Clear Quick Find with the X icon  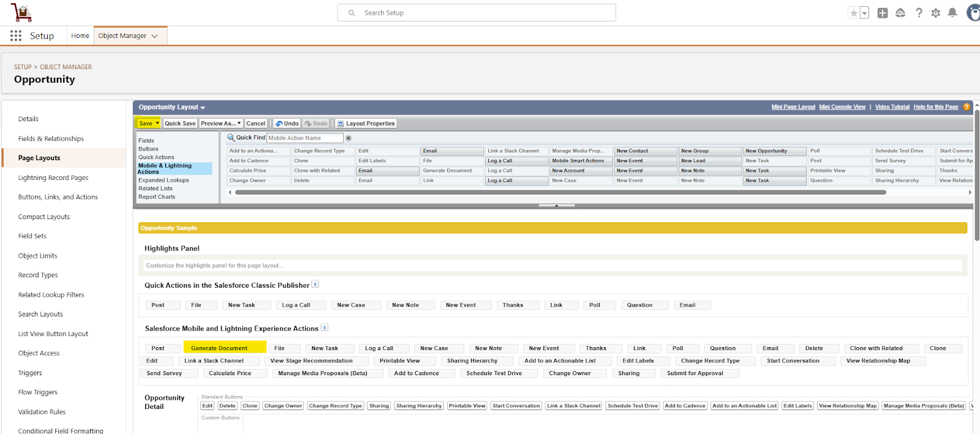[x=349, y=138]
